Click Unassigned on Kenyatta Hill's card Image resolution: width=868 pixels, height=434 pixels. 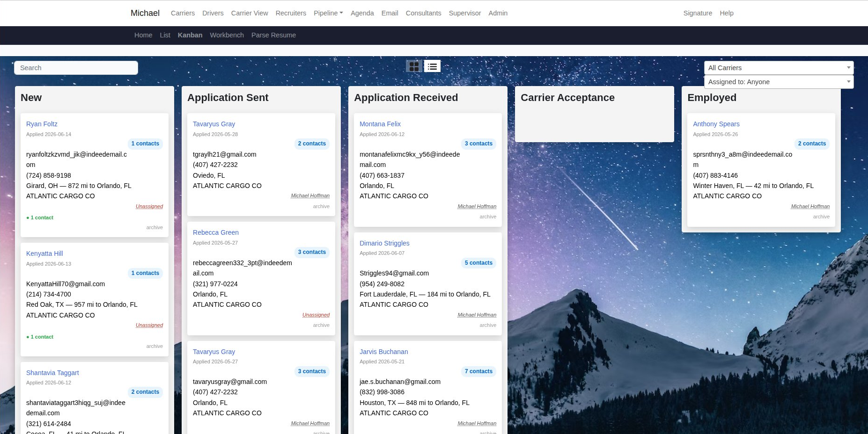coord(149,325)
